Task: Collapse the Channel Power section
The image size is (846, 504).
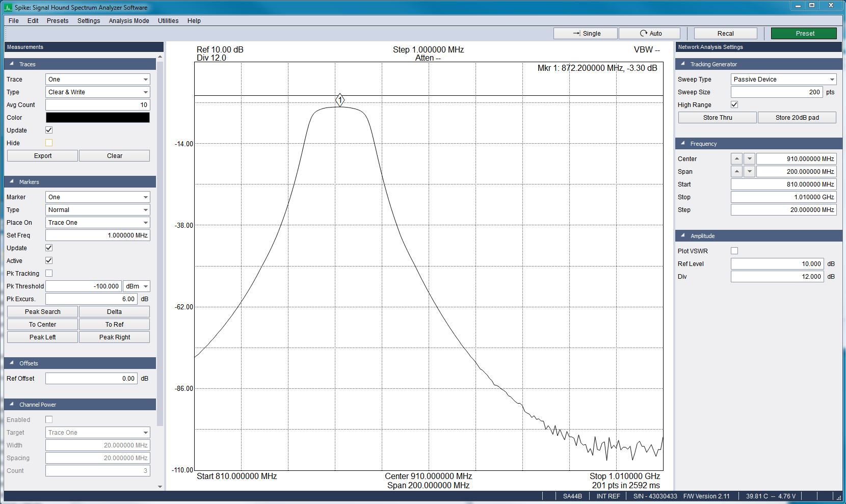Action: point(11,405)
